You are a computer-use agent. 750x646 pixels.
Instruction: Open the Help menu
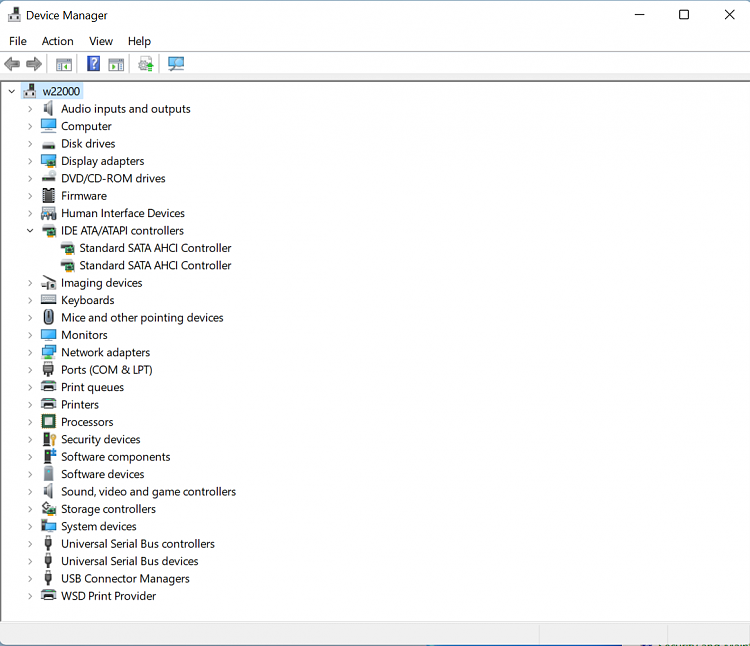(139, 41)
